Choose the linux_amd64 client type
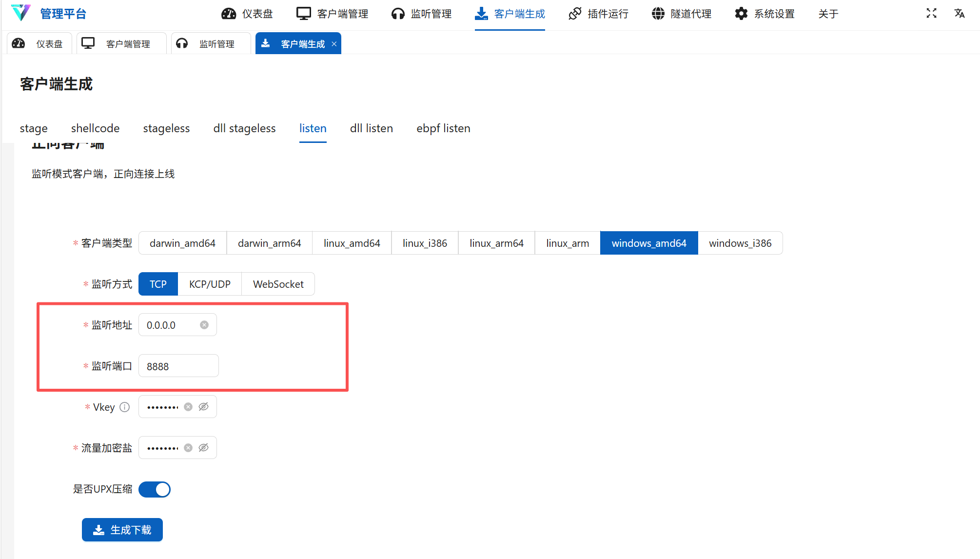 pyautogui.click(x=352, y=243)
